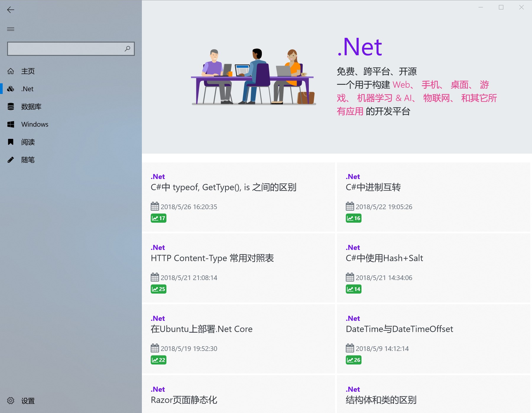Click the search magnifier icon
This screenshot has width=532, height=413.
point(127,49)
